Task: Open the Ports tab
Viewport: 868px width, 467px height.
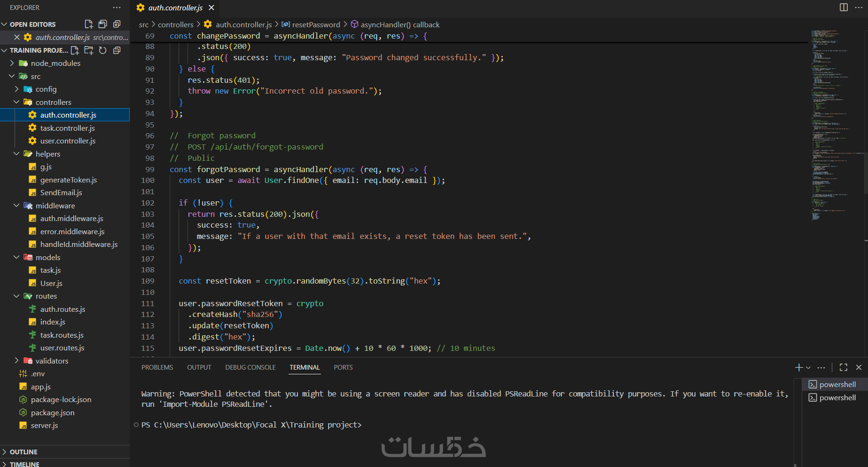Action: tap(343, 367)
